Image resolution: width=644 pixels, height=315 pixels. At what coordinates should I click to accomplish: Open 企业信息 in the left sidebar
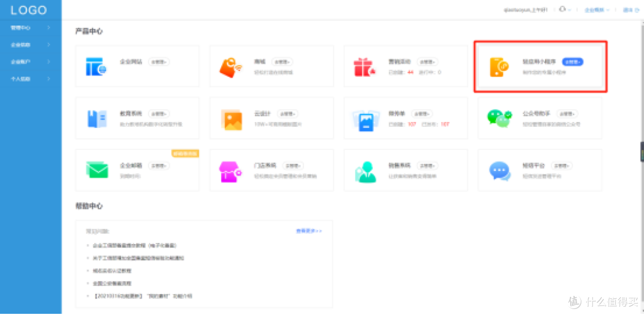tap(31, 45)
